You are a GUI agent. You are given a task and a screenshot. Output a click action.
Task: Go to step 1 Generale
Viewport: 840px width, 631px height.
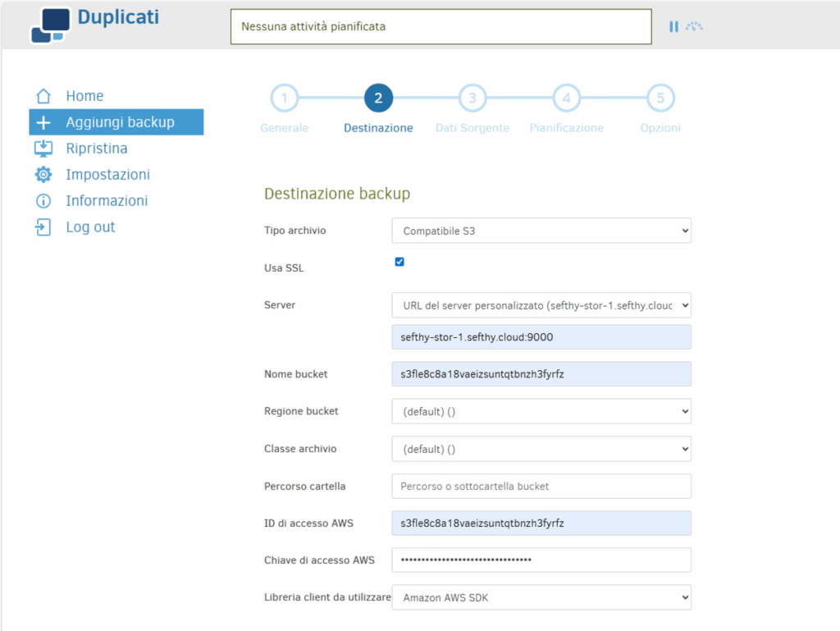point(284,98)
